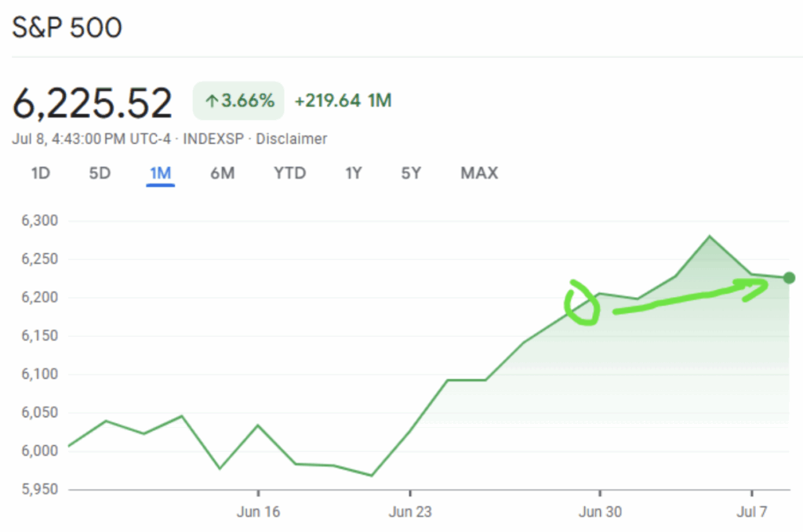This screenshot has width=803, height=532.
Task: Select the 5Y range tab
Action: point(411,173)
